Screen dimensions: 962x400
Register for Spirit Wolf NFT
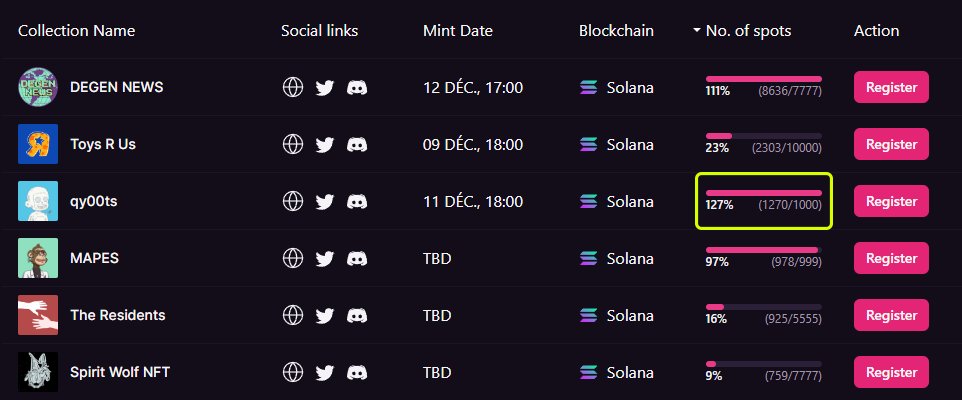(x=891, y=372)
